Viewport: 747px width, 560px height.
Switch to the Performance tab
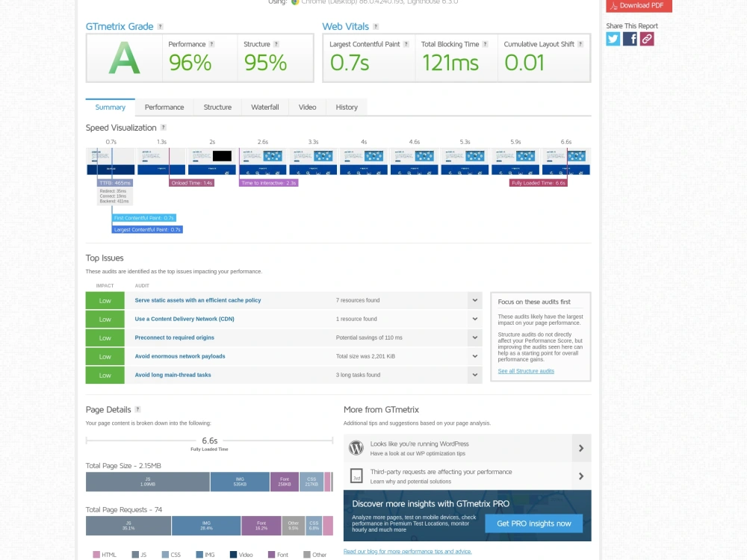coord(164,107)
